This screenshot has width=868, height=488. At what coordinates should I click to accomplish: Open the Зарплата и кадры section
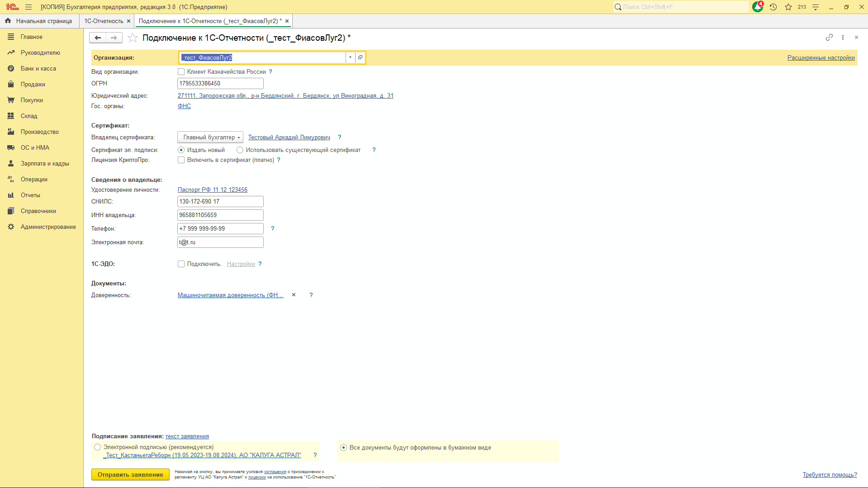tap(45, 163)
